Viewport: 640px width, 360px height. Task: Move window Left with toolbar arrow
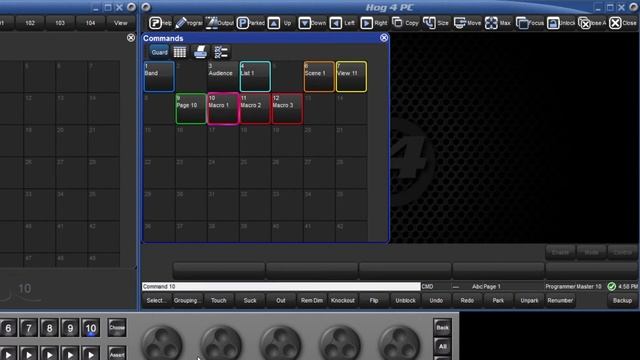(x=343, y=23)
